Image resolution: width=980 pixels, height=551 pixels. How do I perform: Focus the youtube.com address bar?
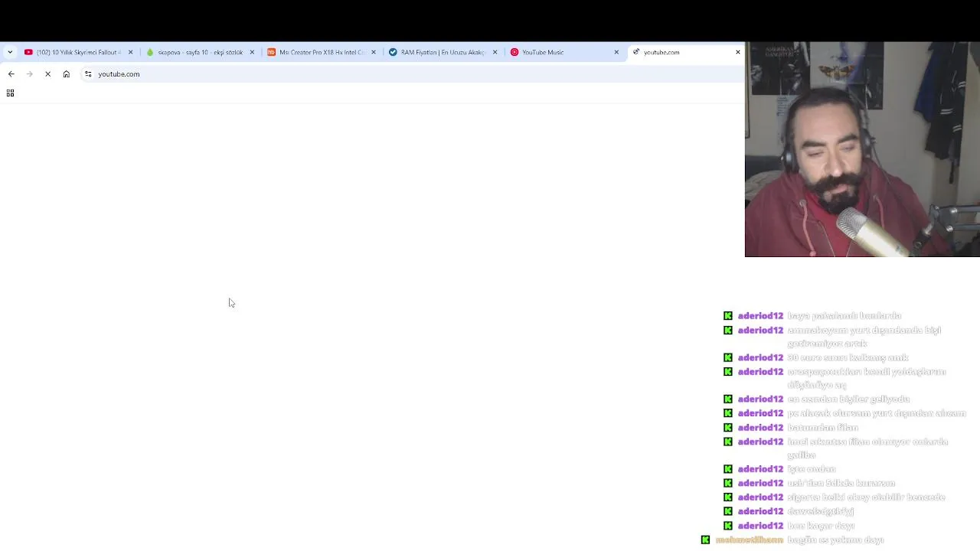[411, 74]
